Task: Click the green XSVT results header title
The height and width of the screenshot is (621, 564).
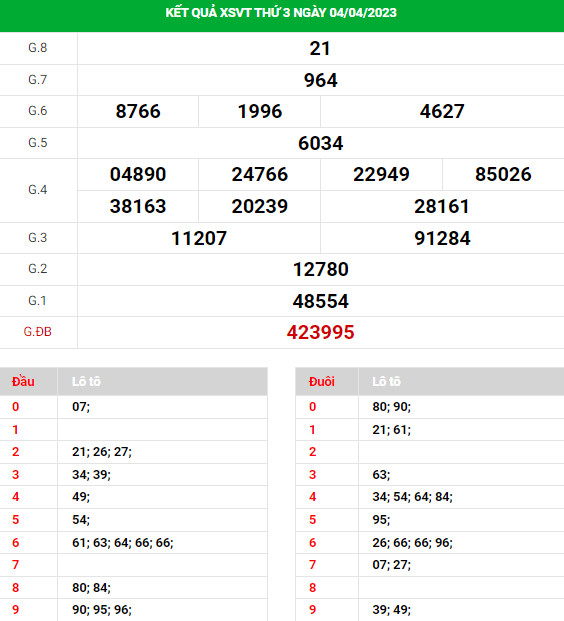Action: click(x=281, y=13)
